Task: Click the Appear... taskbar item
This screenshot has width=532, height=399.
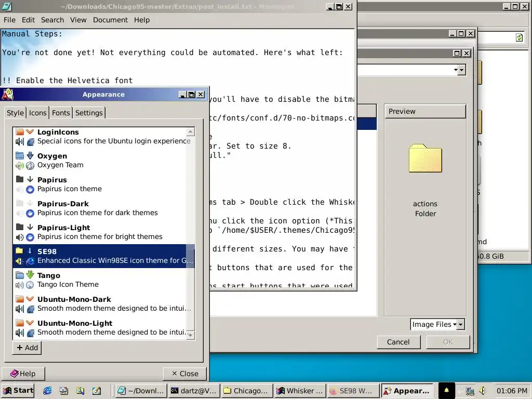Action: (407, 391)
